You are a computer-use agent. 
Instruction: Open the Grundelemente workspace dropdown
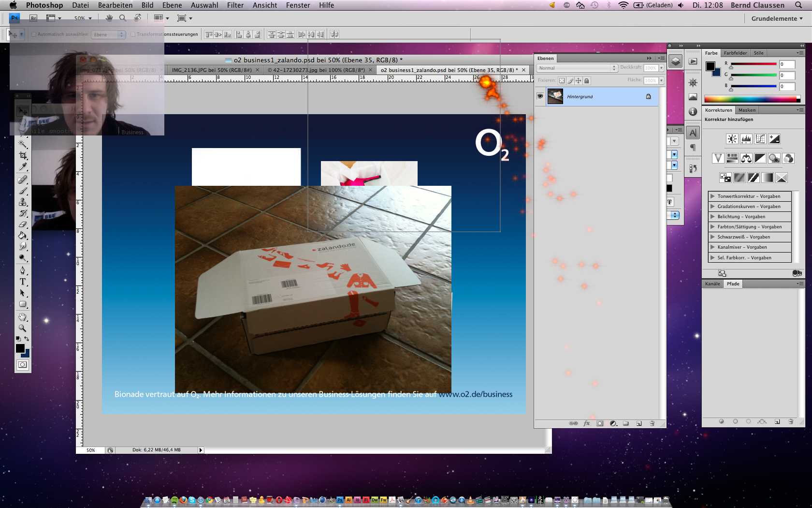pos(777,18)
